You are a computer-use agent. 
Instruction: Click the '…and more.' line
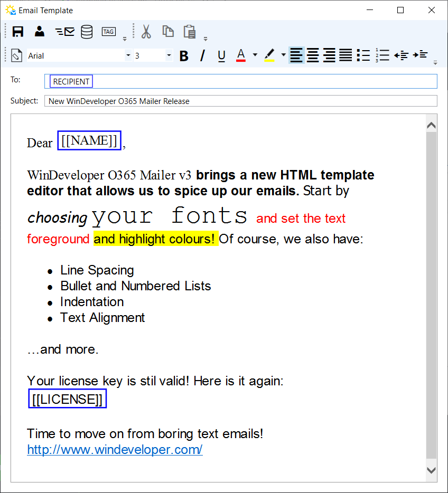[63, 349]
